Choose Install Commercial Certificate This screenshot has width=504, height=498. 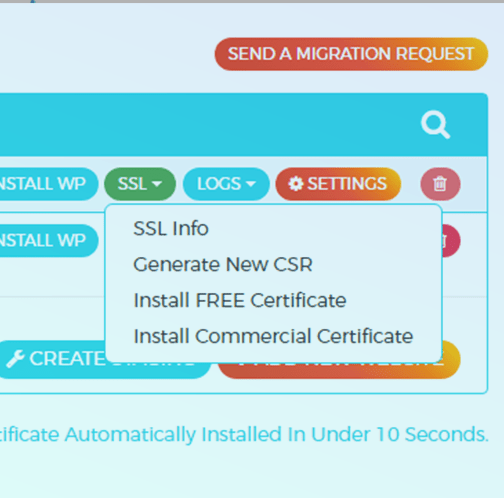(273, 336)
